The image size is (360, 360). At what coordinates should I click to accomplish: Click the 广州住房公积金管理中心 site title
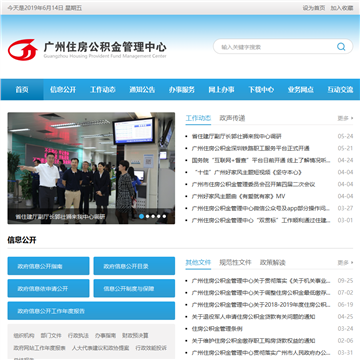coord(105,47)
